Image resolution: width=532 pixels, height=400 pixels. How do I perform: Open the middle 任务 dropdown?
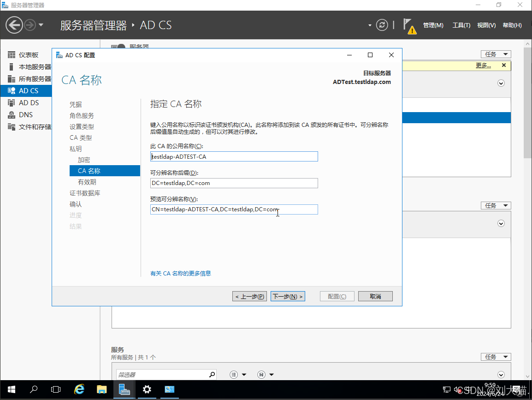point(496,205)
